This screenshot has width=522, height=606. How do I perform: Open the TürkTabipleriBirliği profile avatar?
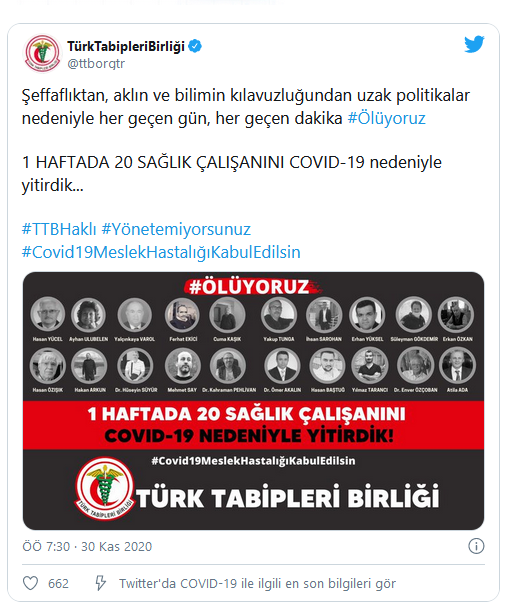pos(42,53)
